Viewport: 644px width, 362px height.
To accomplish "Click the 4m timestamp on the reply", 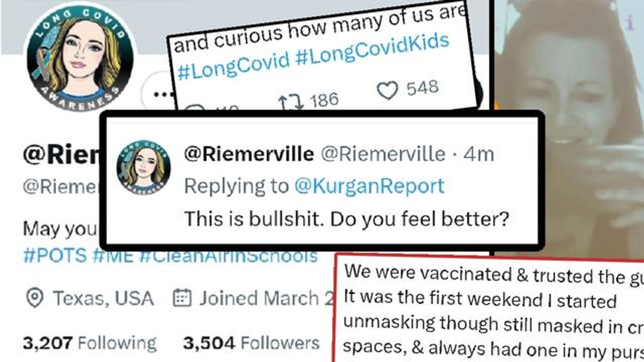I will (x=478, y=154).
